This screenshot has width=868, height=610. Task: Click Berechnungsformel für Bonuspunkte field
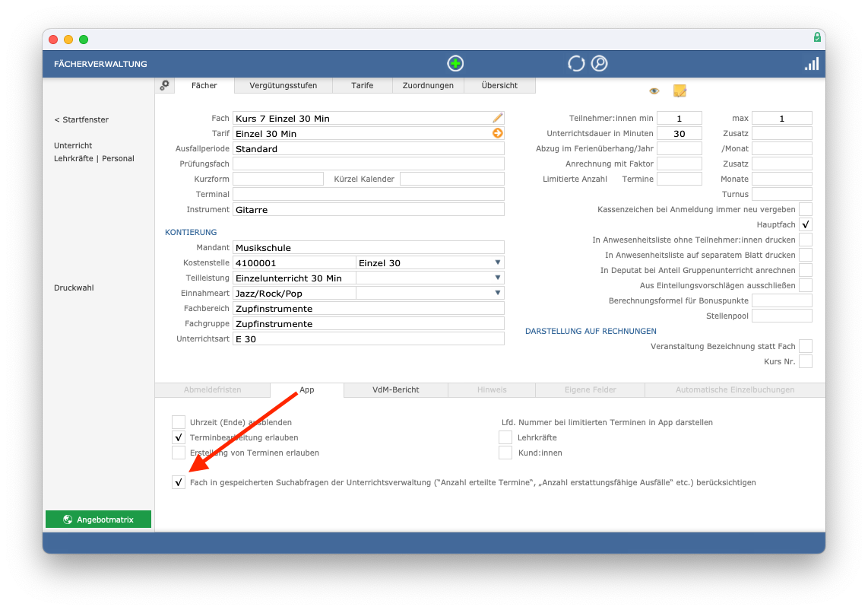click(781, 301)
